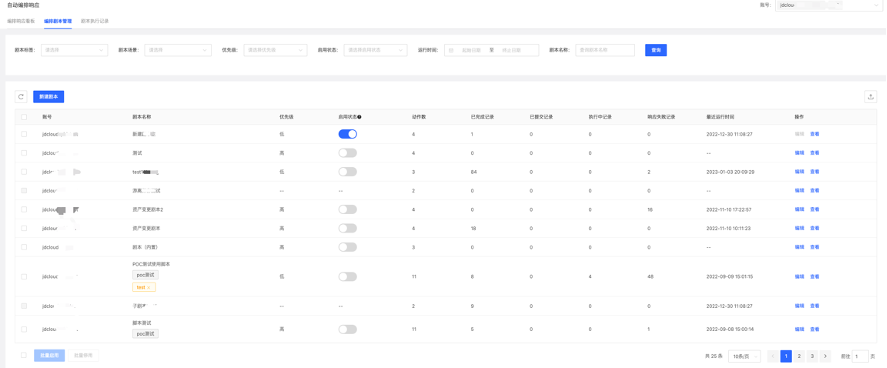887x368 pixels.
Task: Click 查看 for the 测试 row
Action: (x=815, y=153)
